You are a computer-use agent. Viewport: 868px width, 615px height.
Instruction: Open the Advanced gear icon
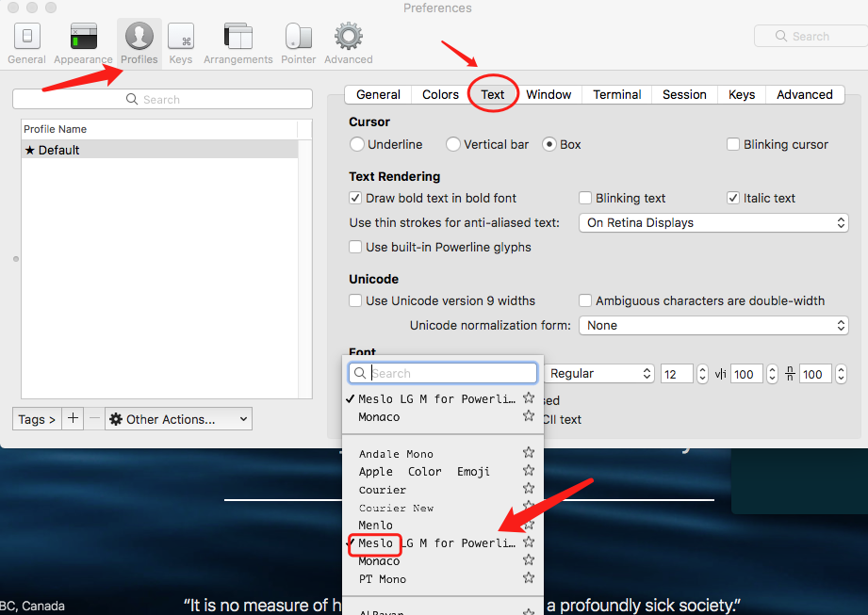click(x=348, y=43)
